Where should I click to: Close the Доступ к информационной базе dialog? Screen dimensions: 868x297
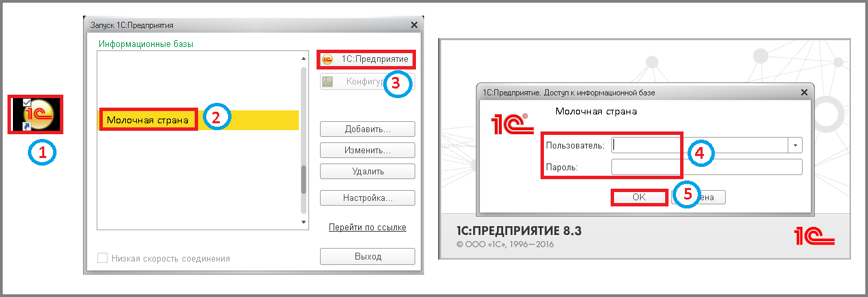[805, 92]
